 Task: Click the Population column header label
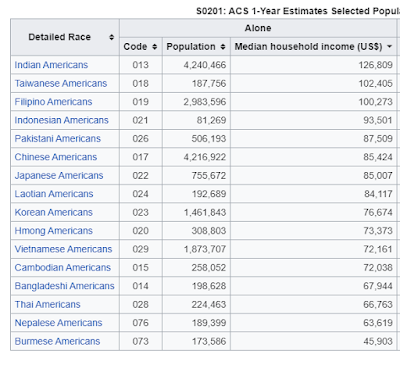tap(191, 47)
